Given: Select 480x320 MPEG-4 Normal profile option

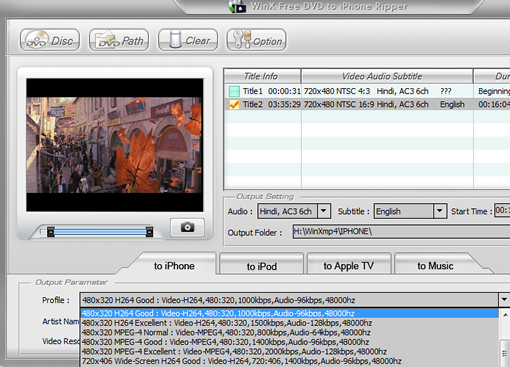Looking at the screenshot, I should tap(289, 332).
